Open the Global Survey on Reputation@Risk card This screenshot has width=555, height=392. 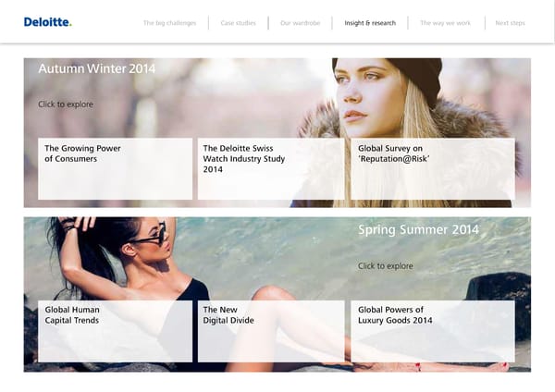432,168
